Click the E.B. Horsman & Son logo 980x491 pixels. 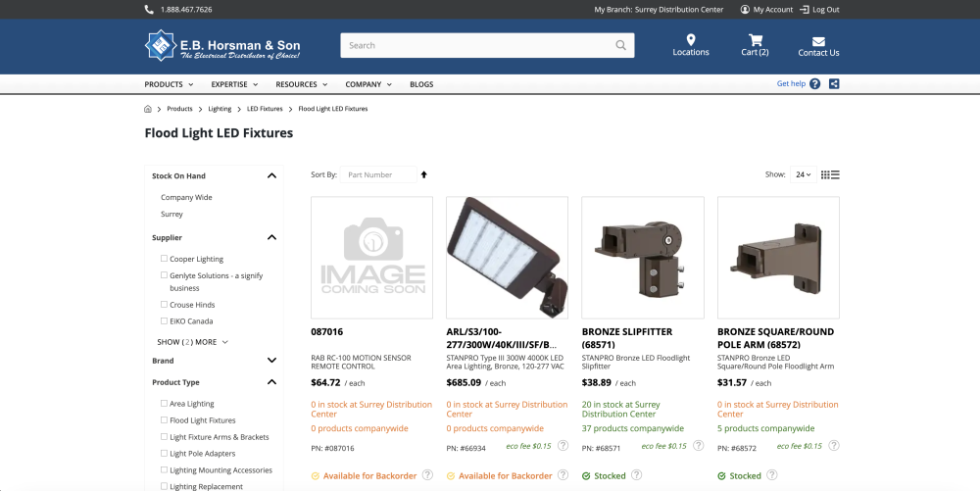[222, 46]
